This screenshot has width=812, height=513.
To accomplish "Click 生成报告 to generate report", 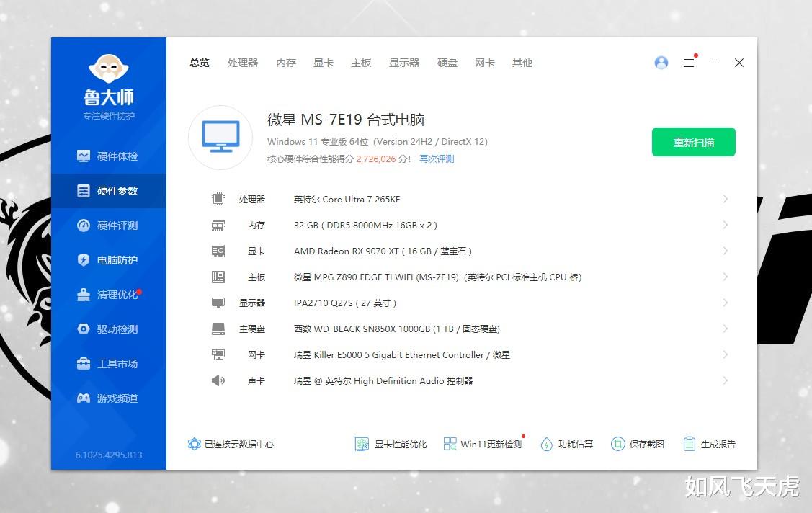I will 709,444.
